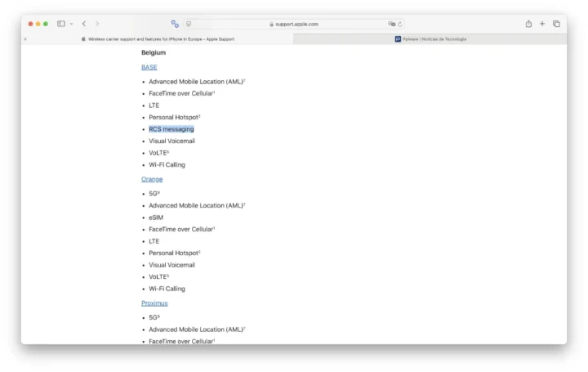
Task: Open the Orange carrier link
Action: [152, 179]
